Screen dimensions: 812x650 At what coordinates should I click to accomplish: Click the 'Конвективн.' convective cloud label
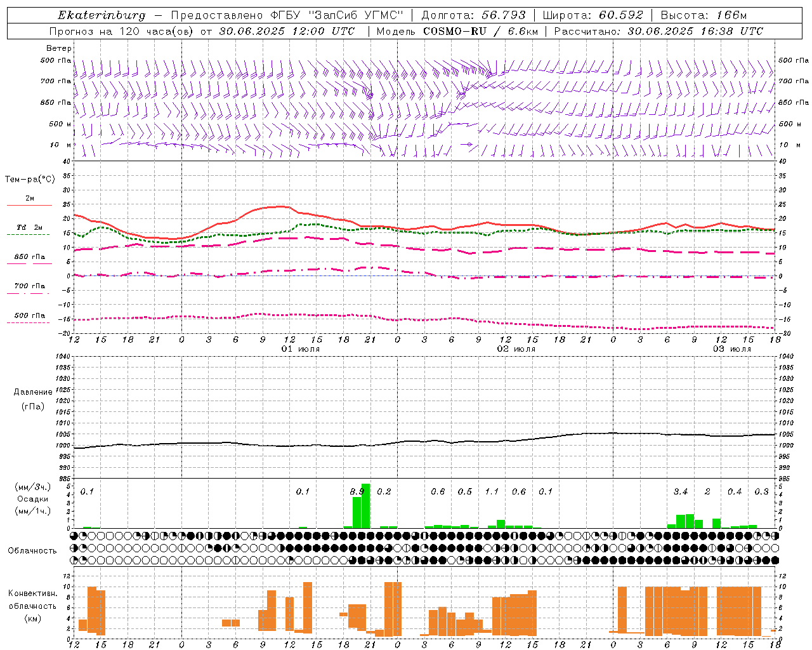[32, 594]
